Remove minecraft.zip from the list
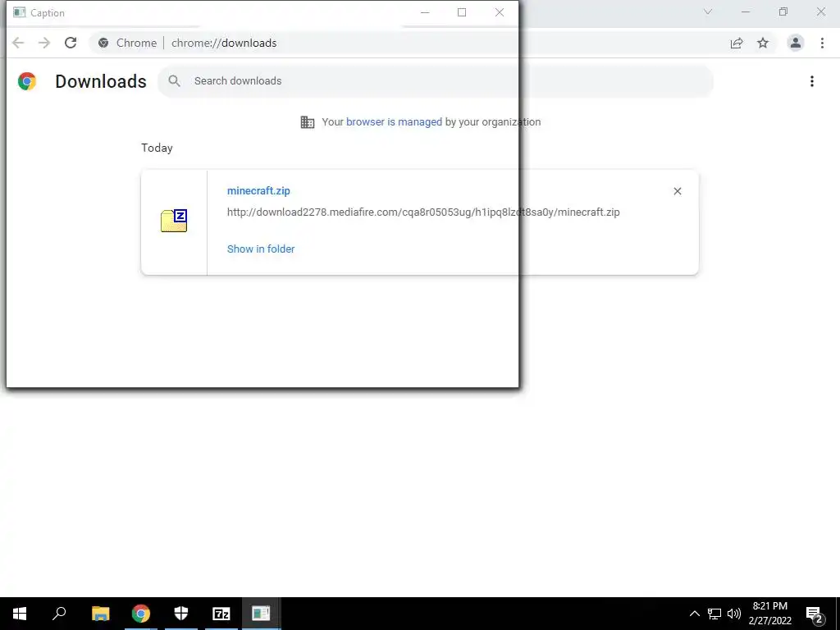 677,191
